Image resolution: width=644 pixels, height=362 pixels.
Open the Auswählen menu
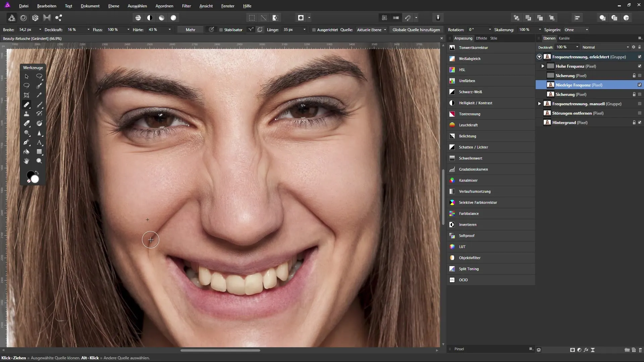pos(137,6)
